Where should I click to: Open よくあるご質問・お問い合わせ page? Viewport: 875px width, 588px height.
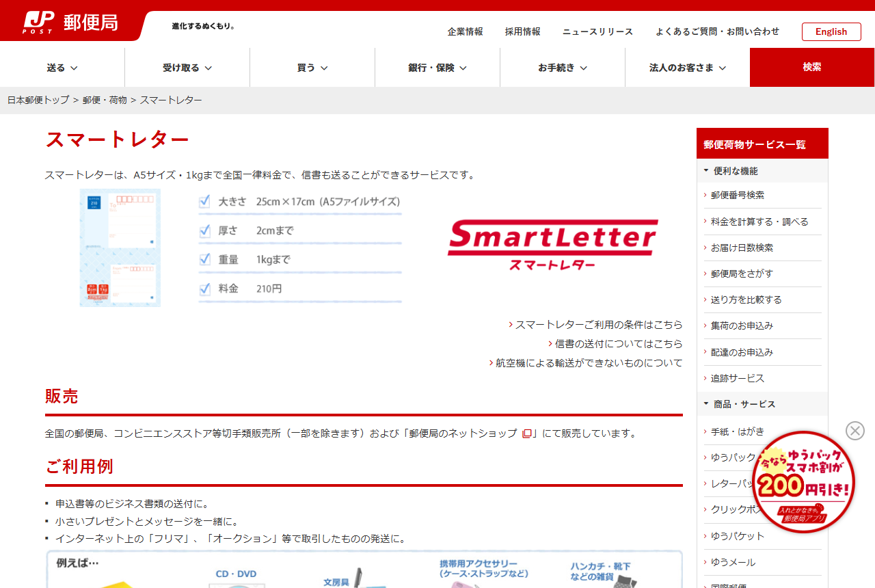click(x=717, y=31)
